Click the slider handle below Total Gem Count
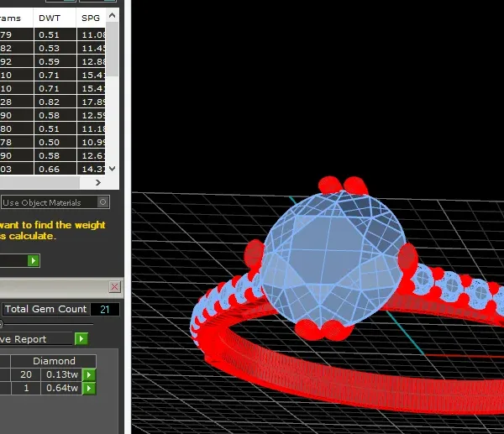This screenshot has width=504, height=434. point(1,324)
